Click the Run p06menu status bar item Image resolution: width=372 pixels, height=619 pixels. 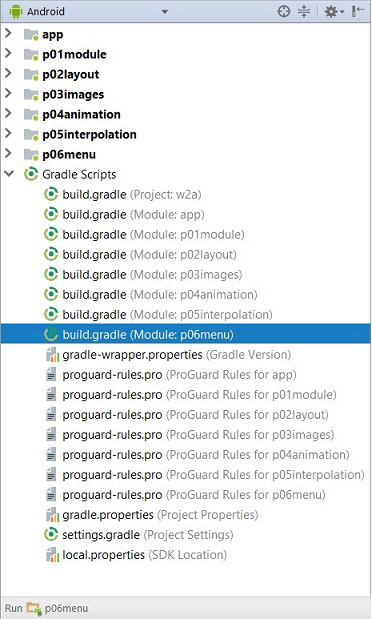[x=47, y=608]
